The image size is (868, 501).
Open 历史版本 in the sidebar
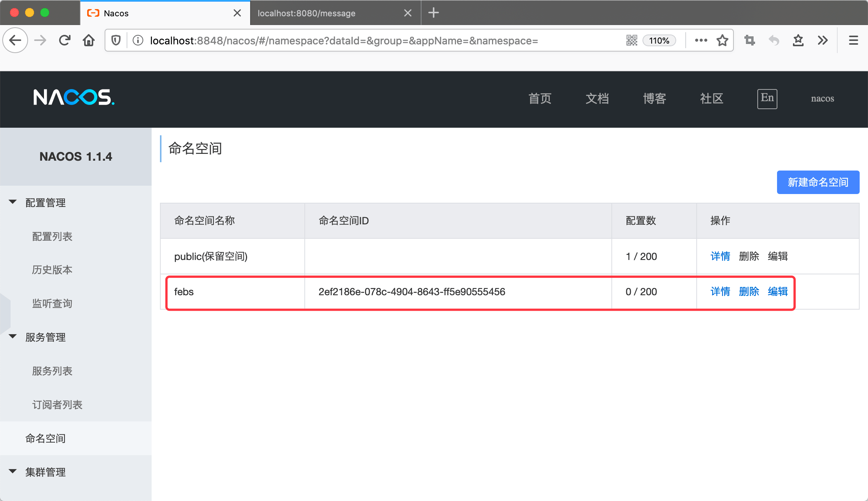(52, 270)
